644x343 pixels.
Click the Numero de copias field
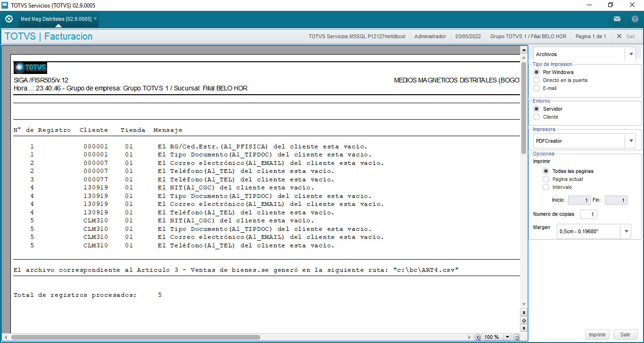pos(589,214)
